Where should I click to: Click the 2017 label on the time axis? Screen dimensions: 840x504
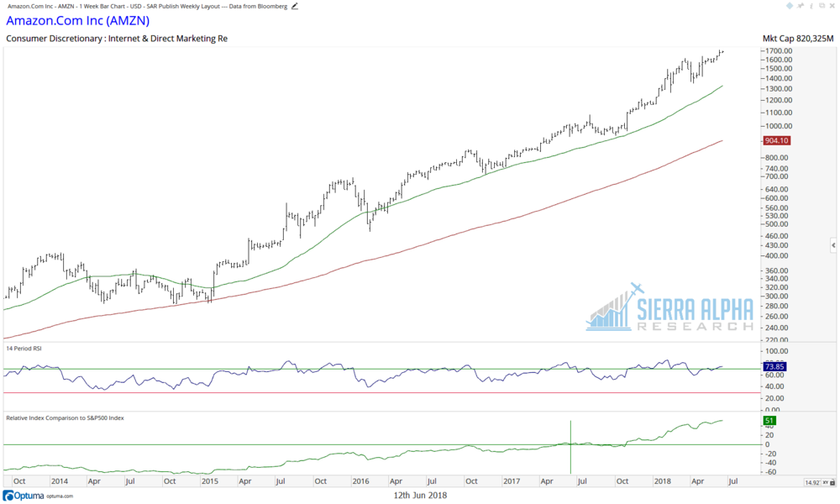click(512, 481)
